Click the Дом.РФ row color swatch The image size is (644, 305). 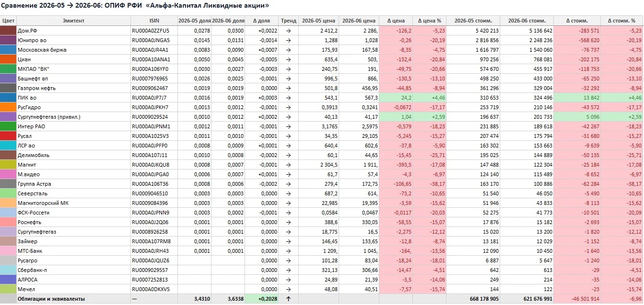pos(8,31)
